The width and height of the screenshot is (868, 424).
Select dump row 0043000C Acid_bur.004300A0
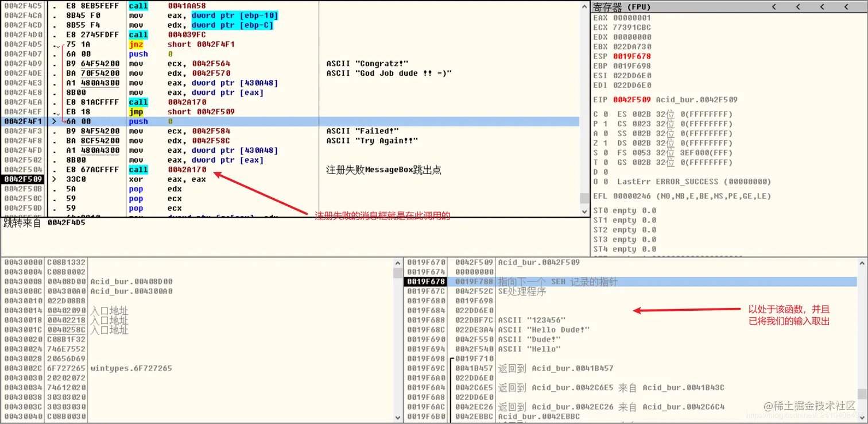click(198, 291)
